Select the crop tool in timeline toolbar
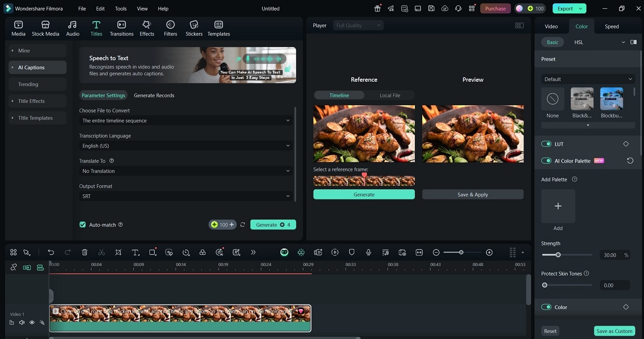This screenshot has height=339, width=644. tap(118, 252)
